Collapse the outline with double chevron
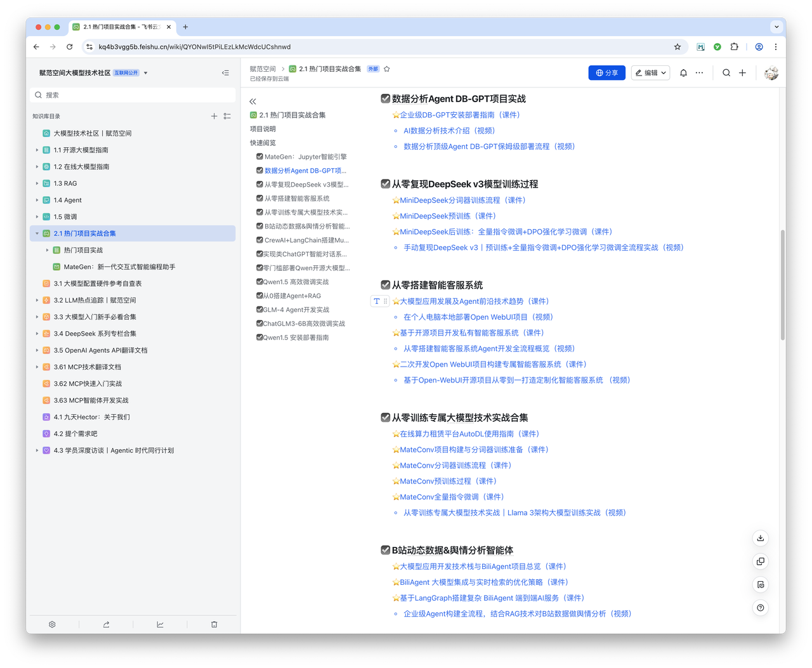812x668 pixels. tap(253, 102)
